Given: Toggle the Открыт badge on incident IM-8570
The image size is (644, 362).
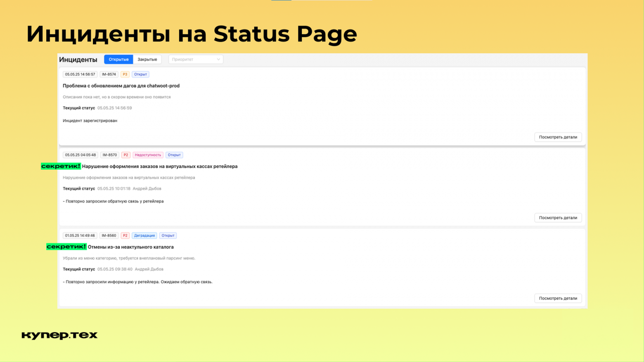Looking at the screenshot, I should 174,155.
